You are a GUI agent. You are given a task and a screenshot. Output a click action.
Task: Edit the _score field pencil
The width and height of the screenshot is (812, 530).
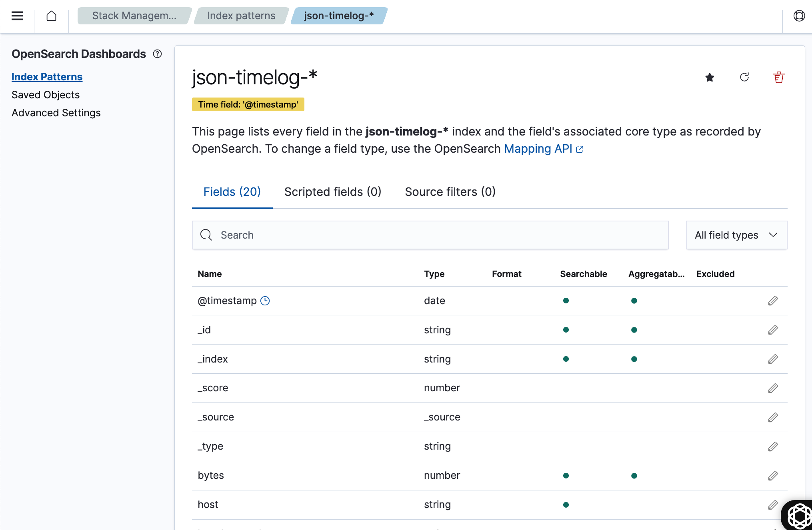773,388
